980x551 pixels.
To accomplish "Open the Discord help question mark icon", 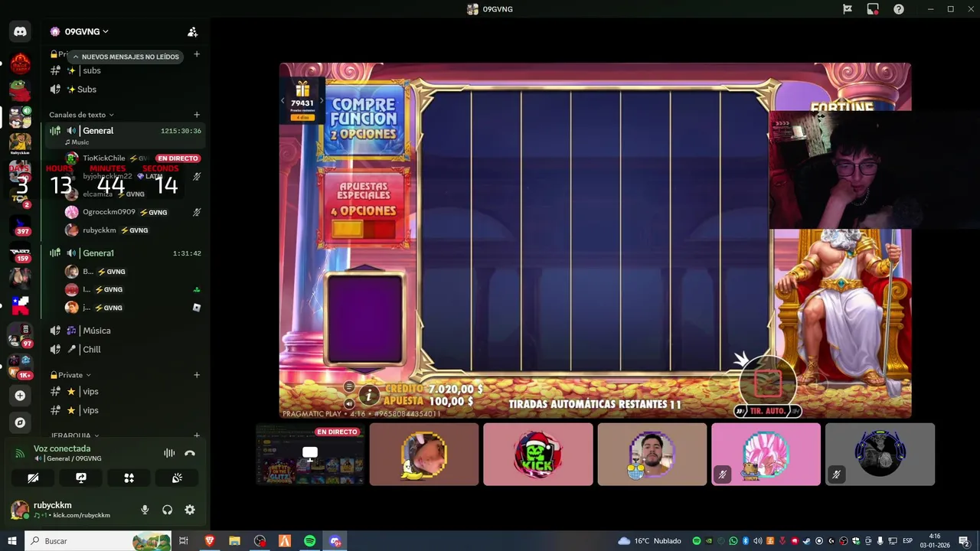I will pyautogui.click(x=899, y=9).
